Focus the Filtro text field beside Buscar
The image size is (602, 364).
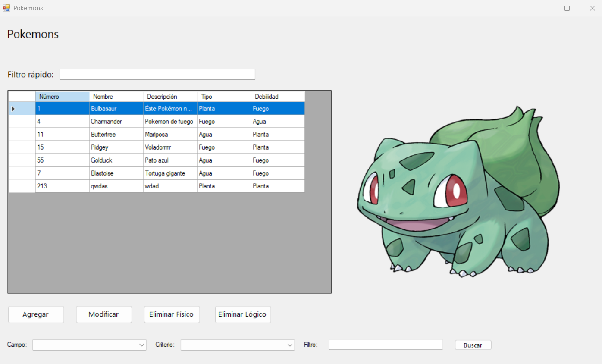[x=386, y=345]
